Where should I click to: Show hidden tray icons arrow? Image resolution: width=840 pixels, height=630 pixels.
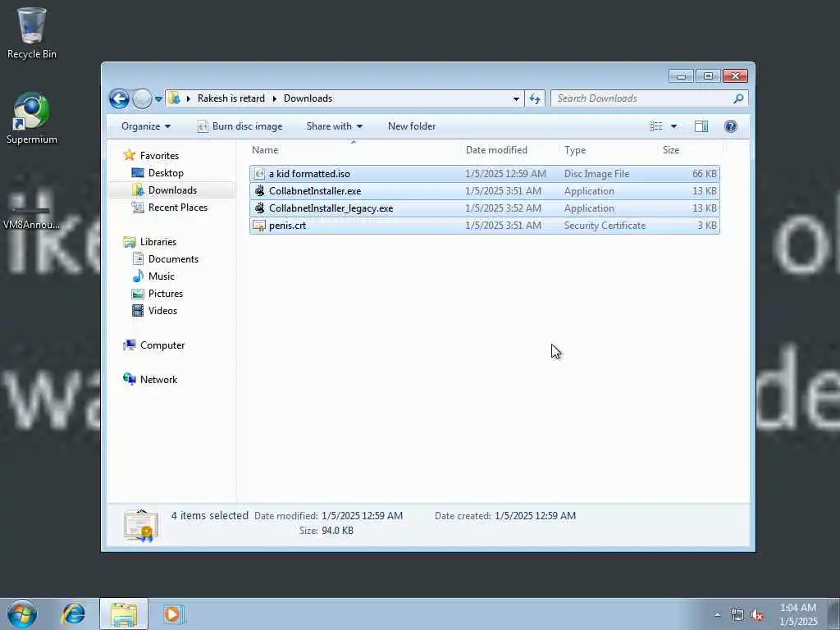(717, 614)
